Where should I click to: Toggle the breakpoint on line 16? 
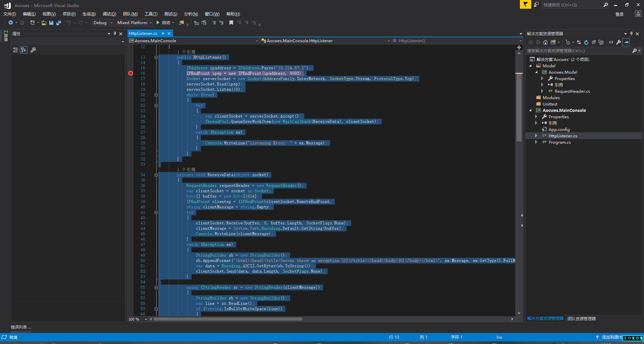click(131, 73)
